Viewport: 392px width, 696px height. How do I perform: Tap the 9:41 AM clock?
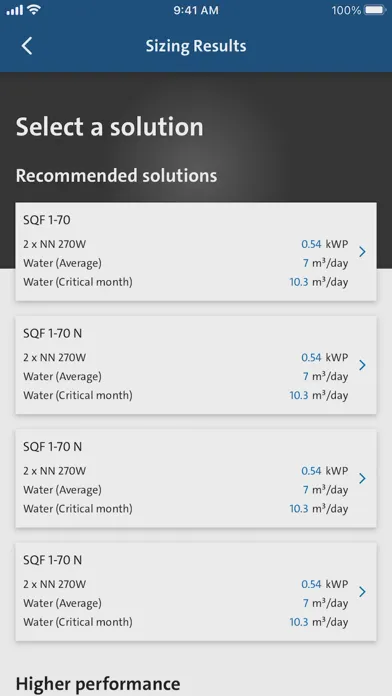click(x=196, y=10)
